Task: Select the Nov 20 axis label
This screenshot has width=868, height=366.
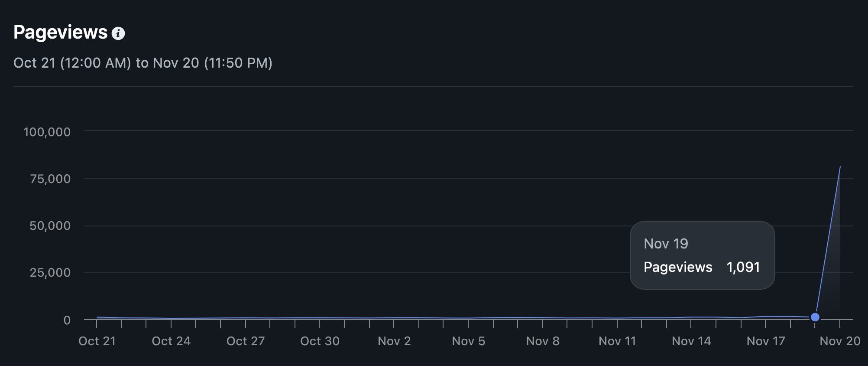Action: (840, 341)
